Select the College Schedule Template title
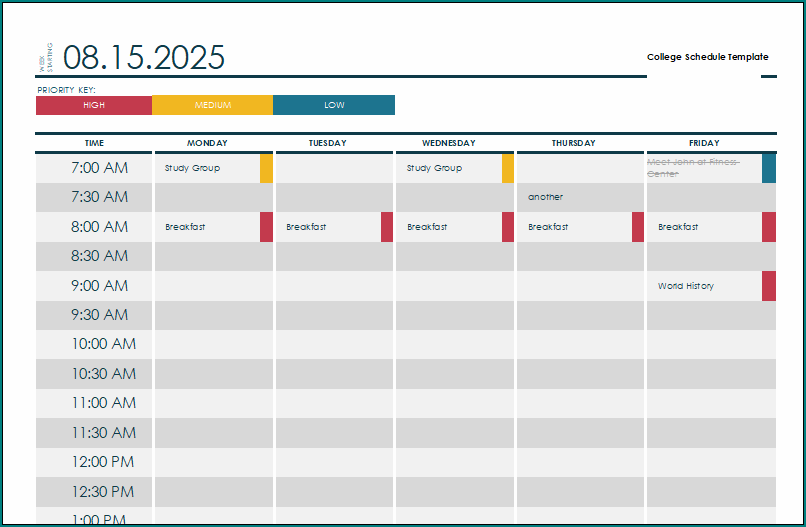Viewport: 806px width, 527px height. 707,57
